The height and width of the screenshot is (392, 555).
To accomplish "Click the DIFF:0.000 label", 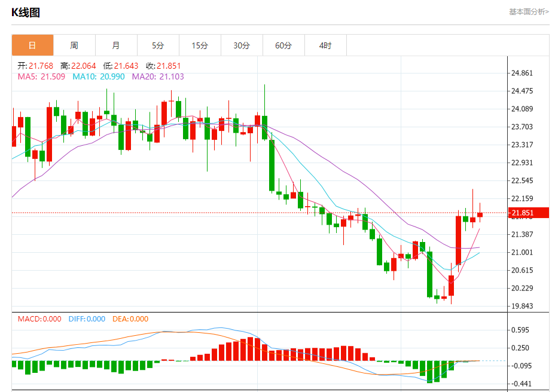I will (x=87, y=318).
